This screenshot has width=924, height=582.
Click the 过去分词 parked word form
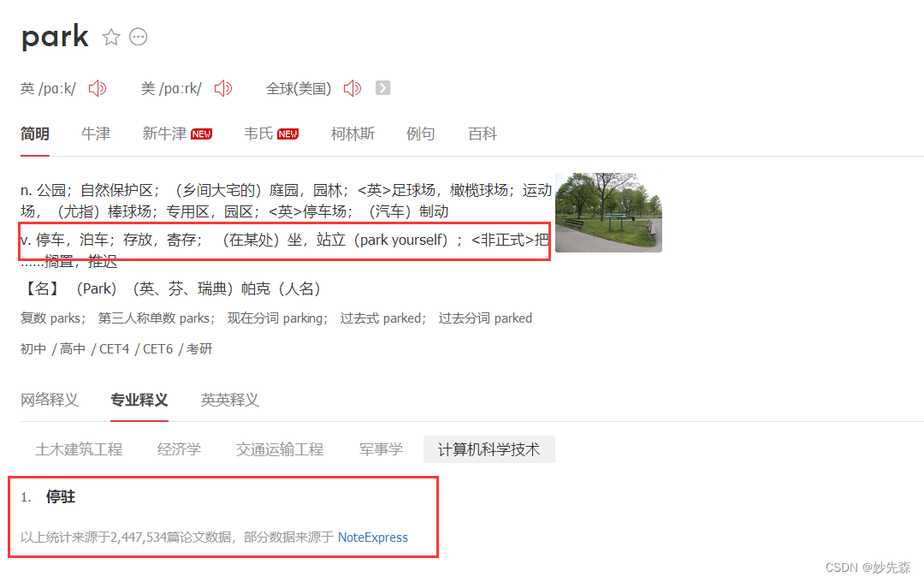tap(485, 318)
